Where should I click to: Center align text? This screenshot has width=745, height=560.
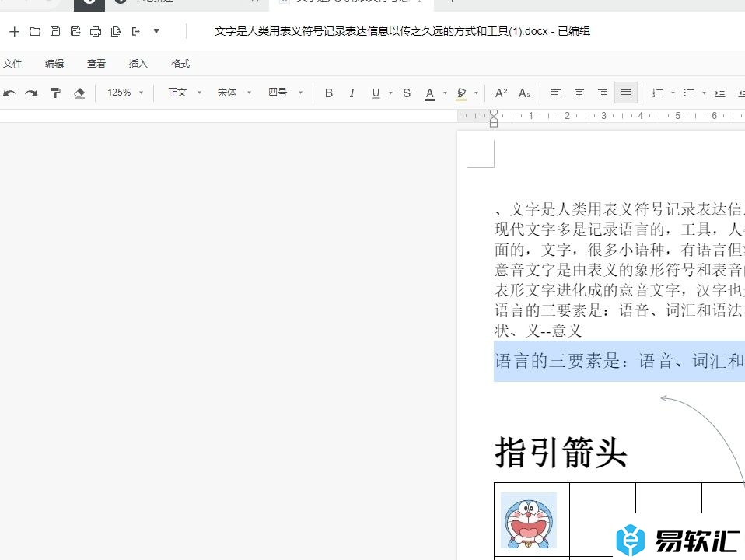click(579, 93)
